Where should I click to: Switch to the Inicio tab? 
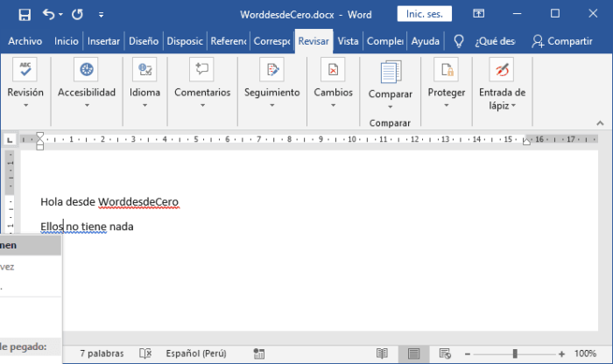66,41
